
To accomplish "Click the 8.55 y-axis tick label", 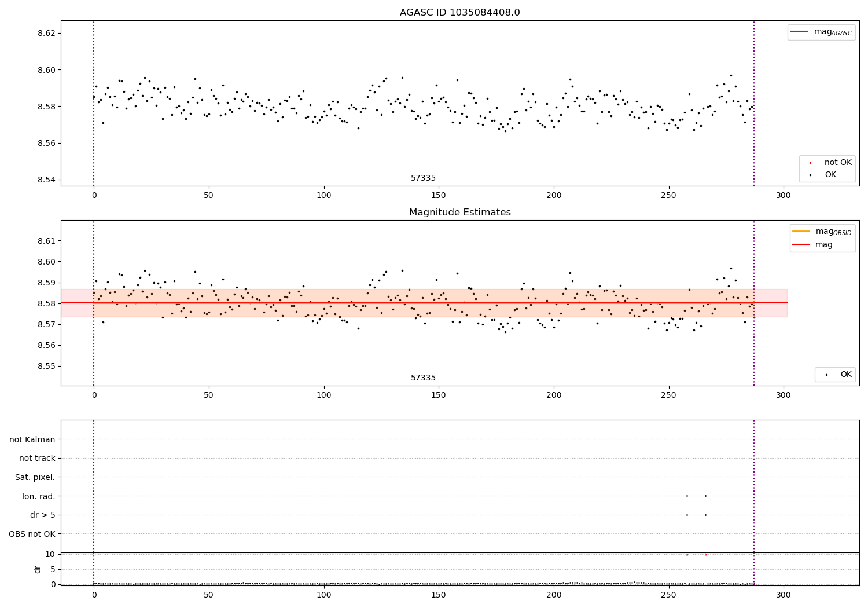I will pos(47,367).
